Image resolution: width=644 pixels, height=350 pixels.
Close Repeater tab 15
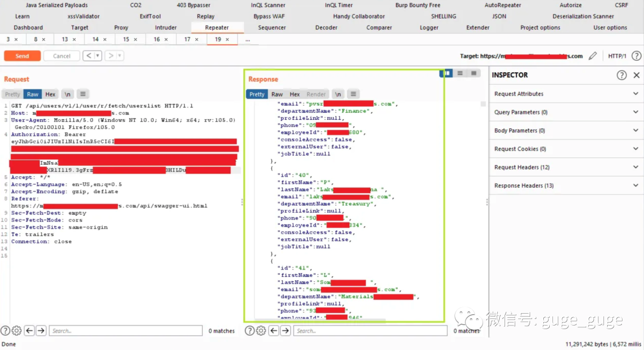click(x=135, y=39)
